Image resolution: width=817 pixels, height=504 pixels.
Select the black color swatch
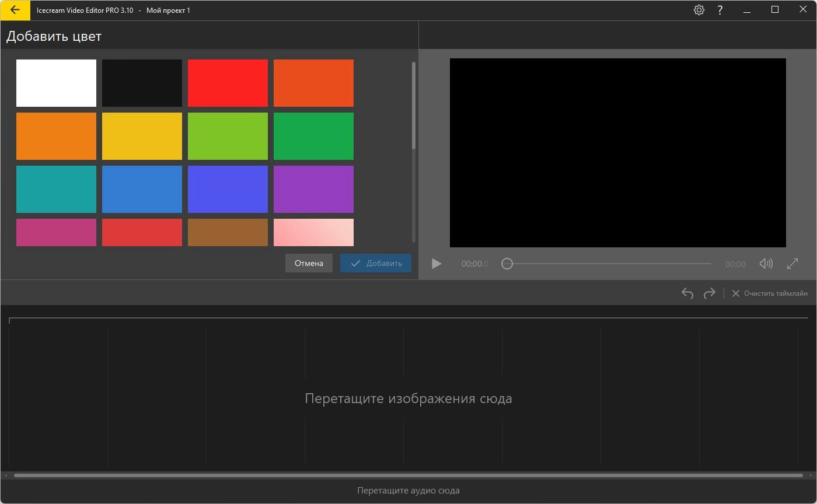142,83
